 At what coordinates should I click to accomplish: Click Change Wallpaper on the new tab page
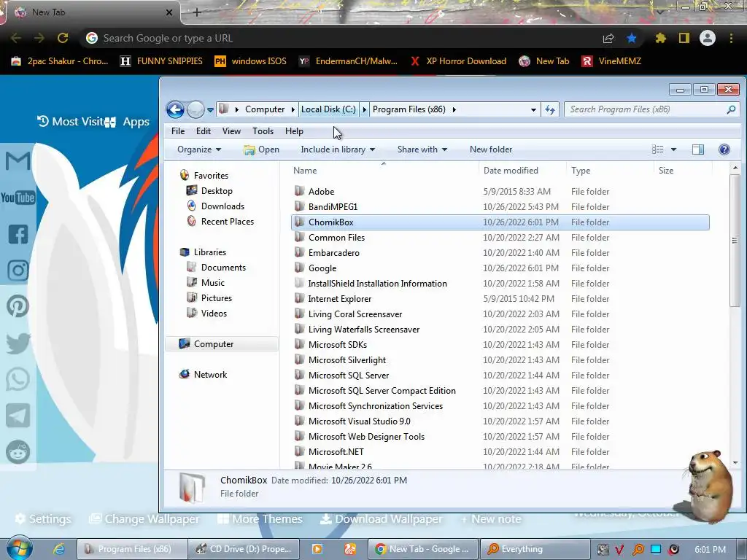click(145, 519)
